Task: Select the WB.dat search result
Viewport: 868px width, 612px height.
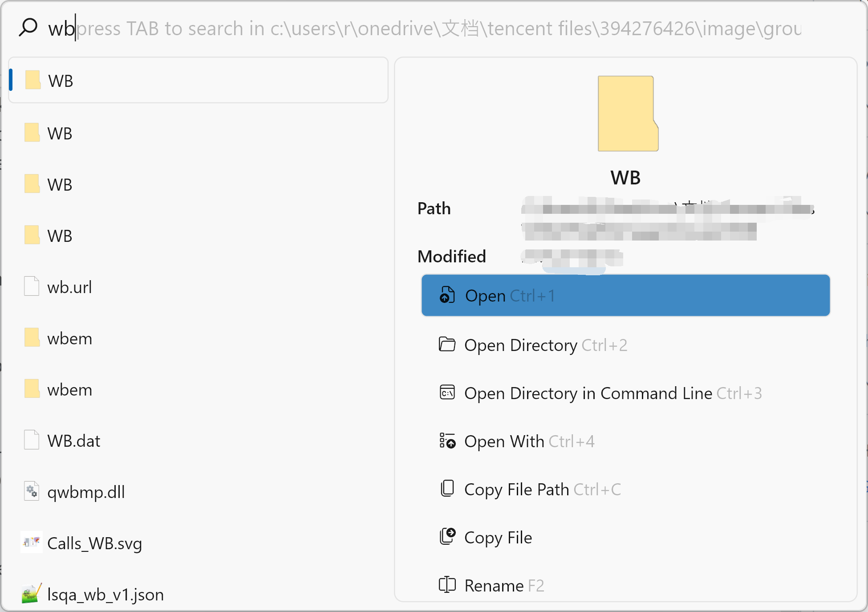Action: point(73,441)
